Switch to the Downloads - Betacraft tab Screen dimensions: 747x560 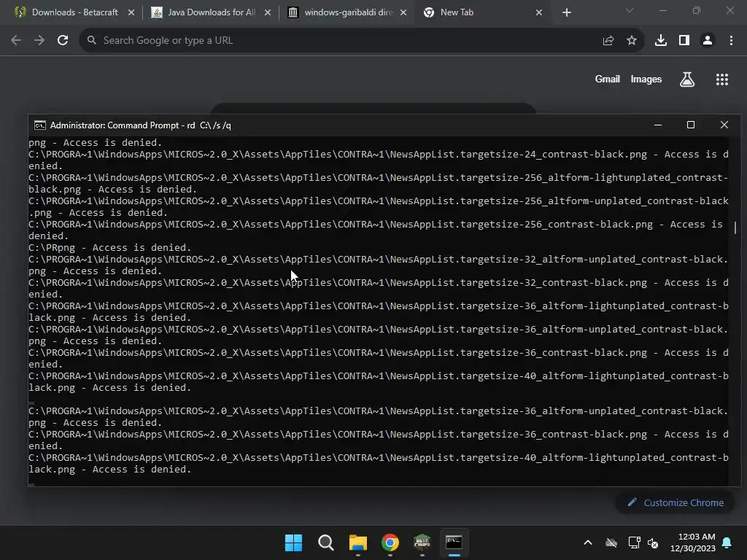(x=74, y=12)
